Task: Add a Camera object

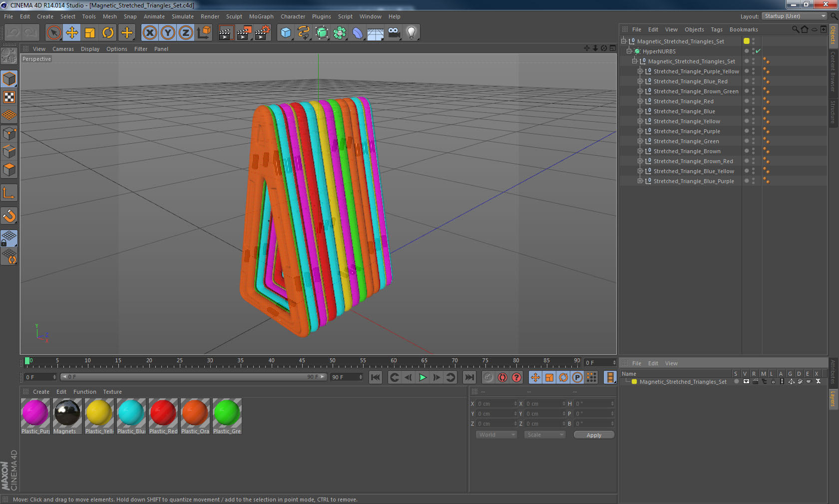Action: [x=394, y=33]
